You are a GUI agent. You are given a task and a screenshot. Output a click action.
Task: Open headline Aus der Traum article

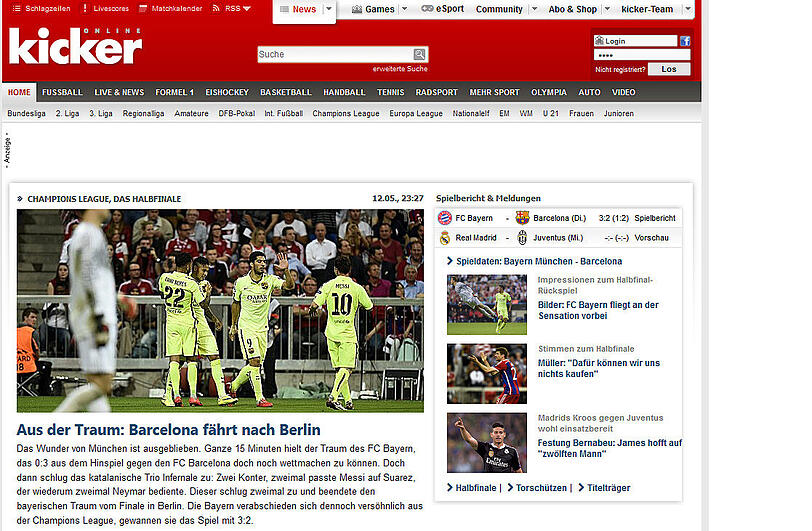[x=168, y=430]
